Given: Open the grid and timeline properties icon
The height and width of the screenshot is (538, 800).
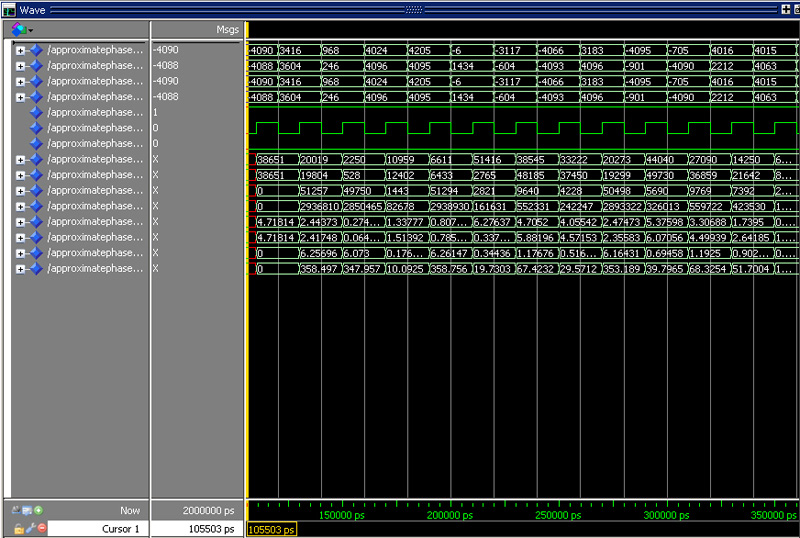Looking at the screenshot, I should (27, 510).
